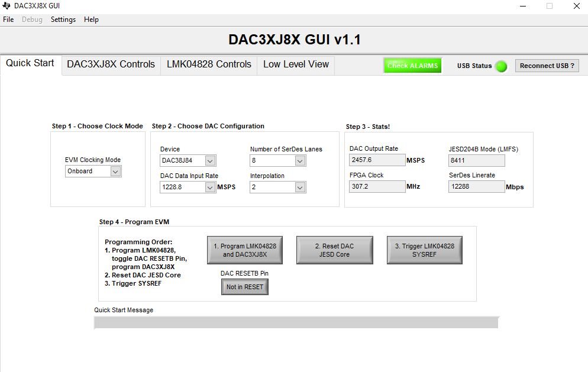Click the DAC Output Rate field
588x372 pixels.
coord(377,160)
